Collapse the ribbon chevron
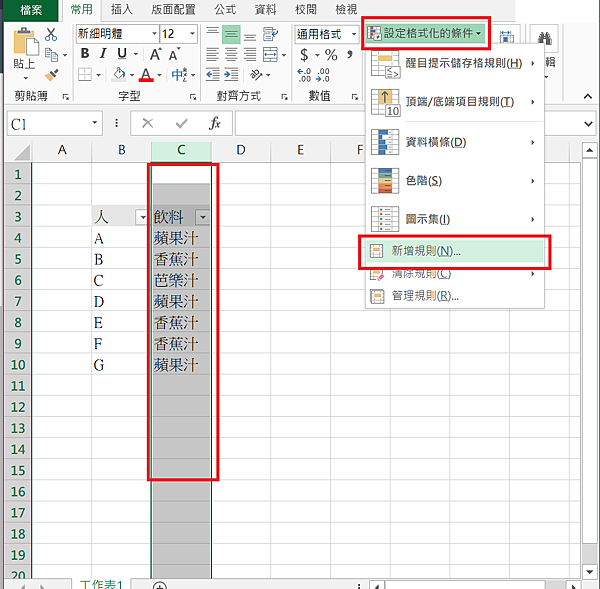Viewport: 600px width, 589px height. pos(588,96)
